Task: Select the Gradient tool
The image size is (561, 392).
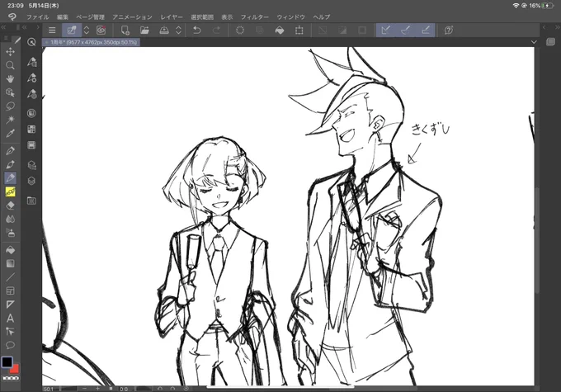Action: [x=11, y=263]
